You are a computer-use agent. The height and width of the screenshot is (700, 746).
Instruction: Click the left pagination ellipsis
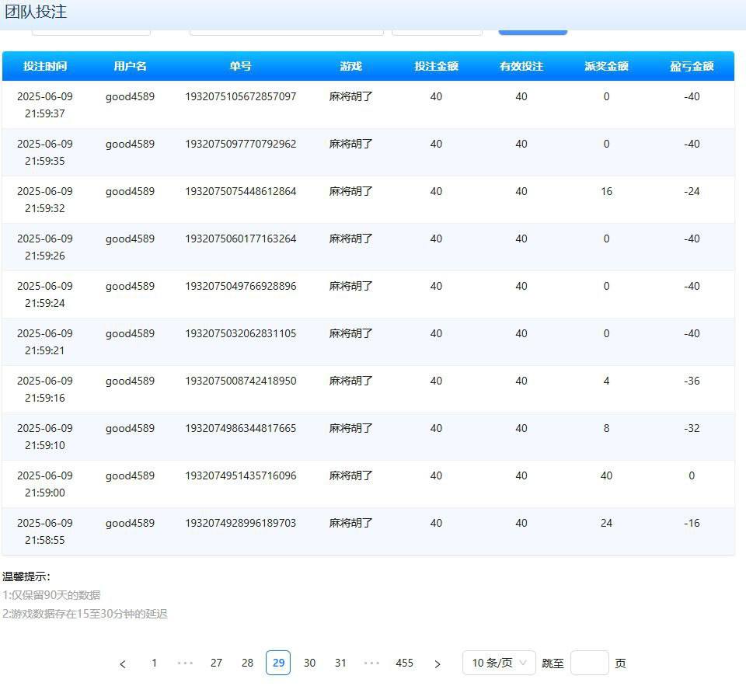(x=185, y=663)
